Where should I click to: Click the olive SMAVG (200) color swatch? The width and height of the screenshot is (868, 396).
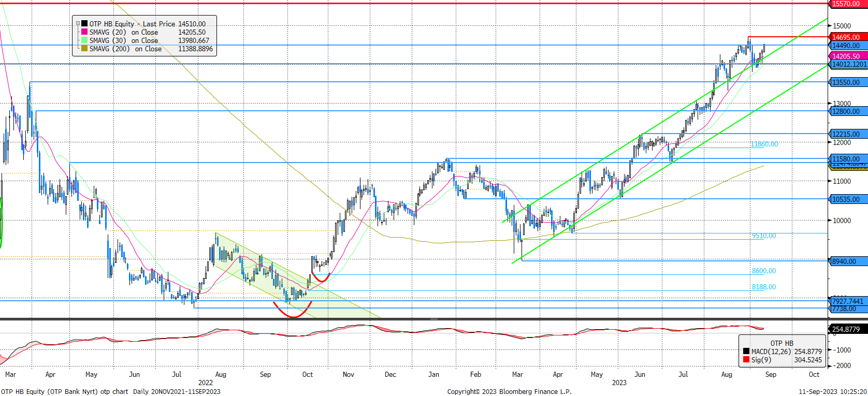coord(84,49)
